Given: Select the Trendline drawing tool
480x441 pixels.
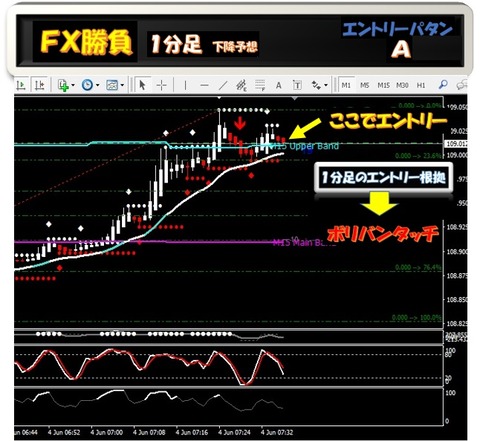Looking at the screenshot, I should point(223,86).
